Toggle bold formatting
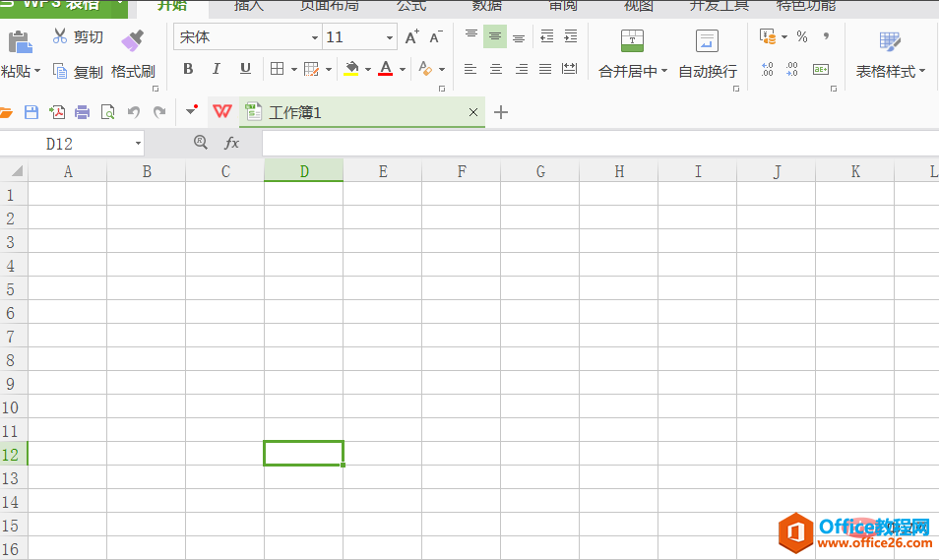The height and width of the screenshot is (560, 939). point(188,69)
